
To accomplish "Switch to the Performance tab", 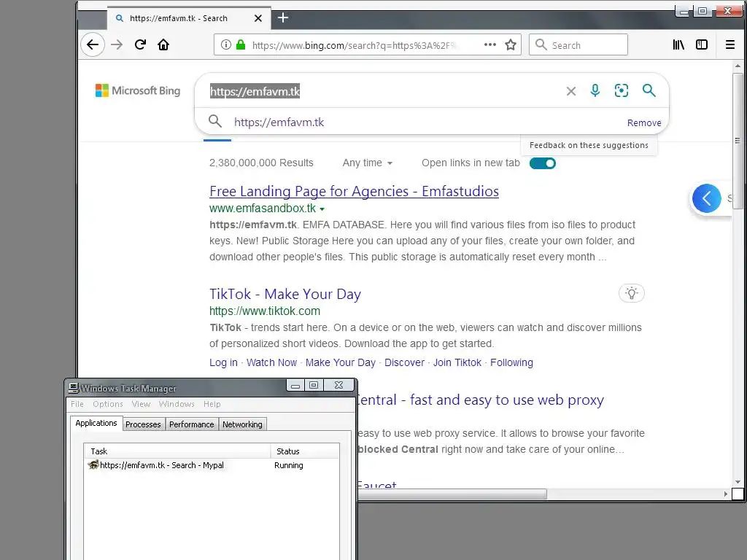I will point(192,424).
